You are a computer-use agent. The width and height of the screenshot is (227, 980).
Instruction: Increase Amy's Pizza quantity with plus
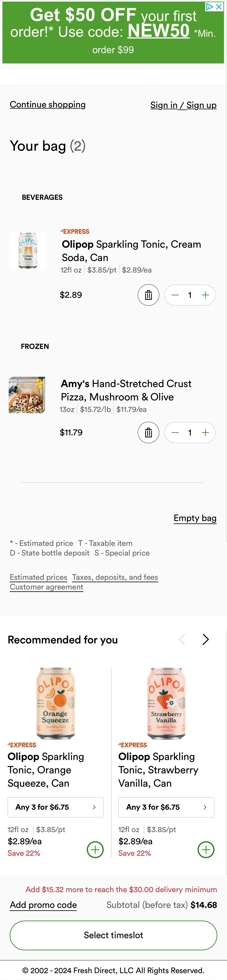[205, 433]
